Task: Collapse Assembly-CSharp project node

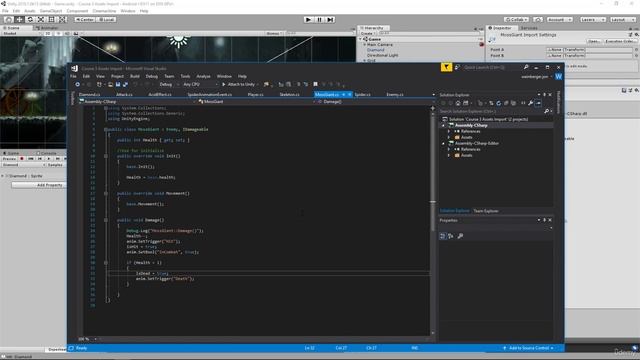Action: coord(444,126)
